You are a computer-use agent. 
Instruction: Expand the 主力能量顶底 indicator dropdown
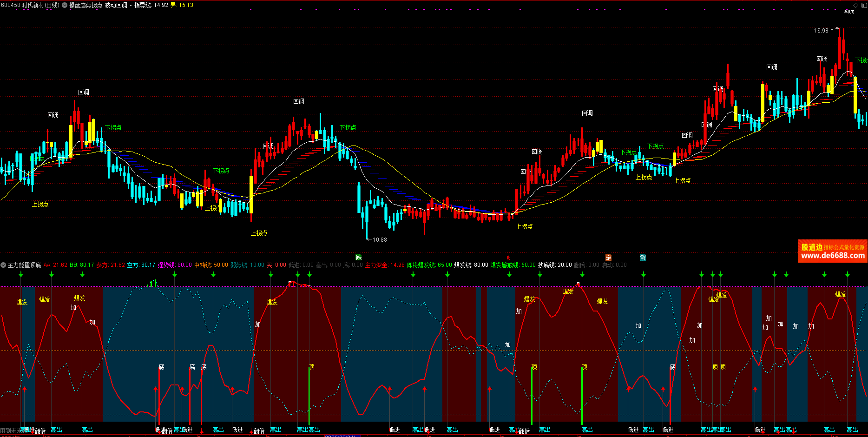3,265
